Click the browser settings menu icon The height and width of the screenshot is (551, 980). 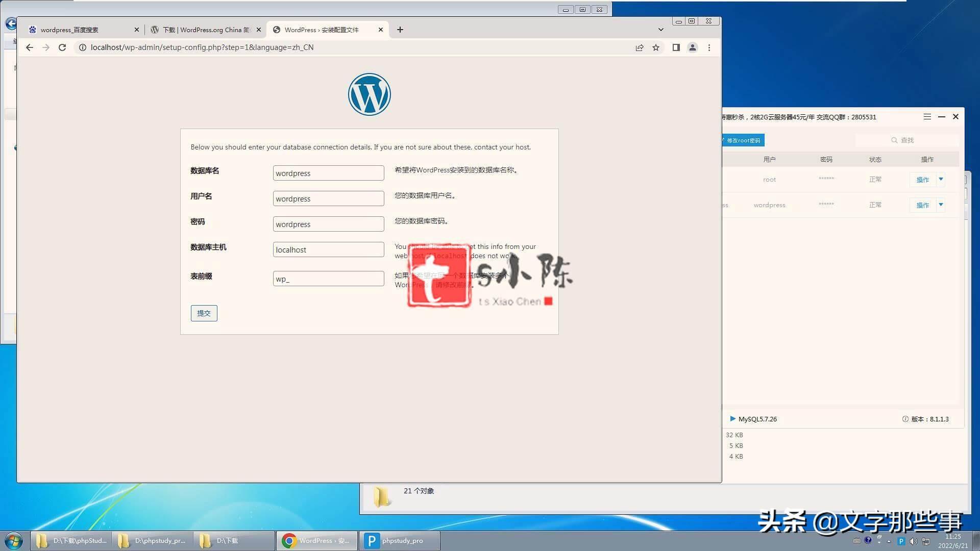coord(709,47)
